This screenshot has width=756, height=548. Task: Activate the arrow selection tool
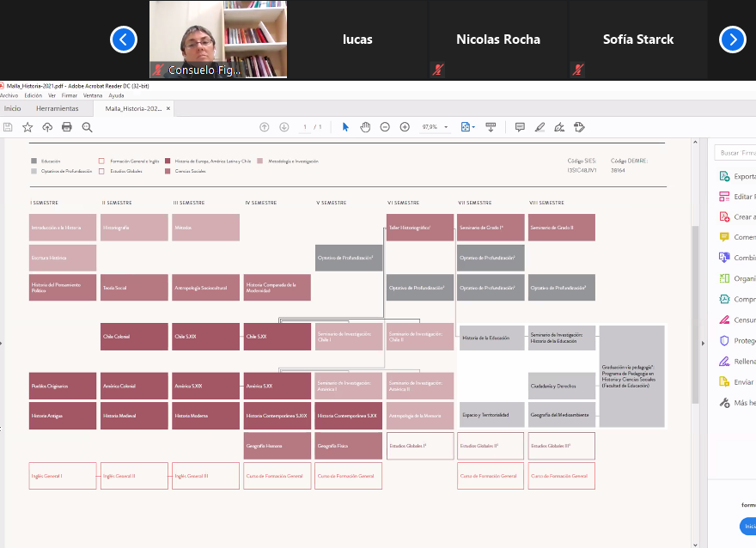point(345,127)
